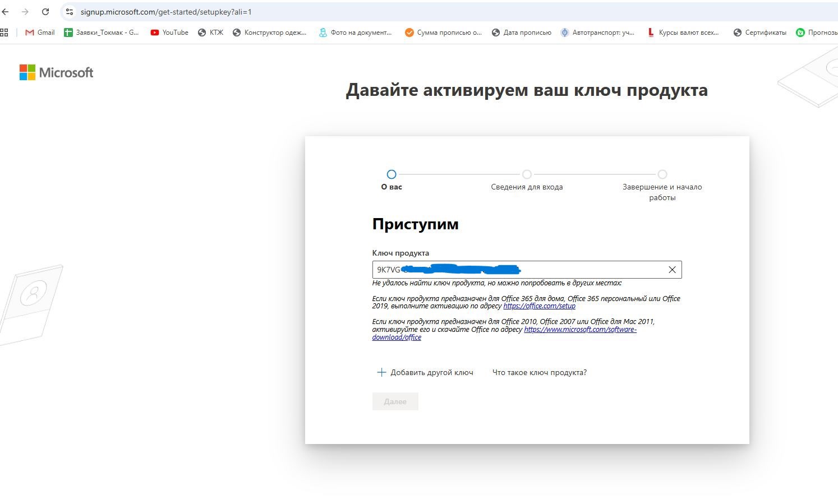Click the Далее button
This screenshot has width=838, height=504.
pyautogui.click(x=395, y=401)
